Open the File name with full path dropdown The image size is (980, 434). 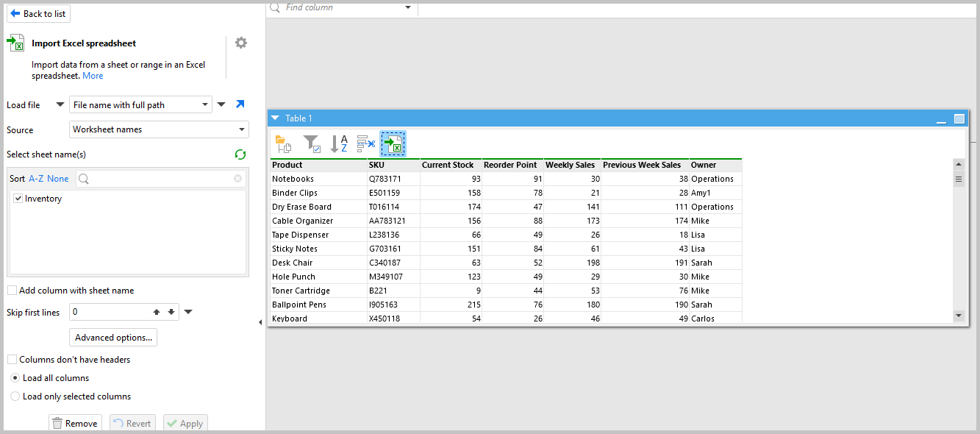140,105
